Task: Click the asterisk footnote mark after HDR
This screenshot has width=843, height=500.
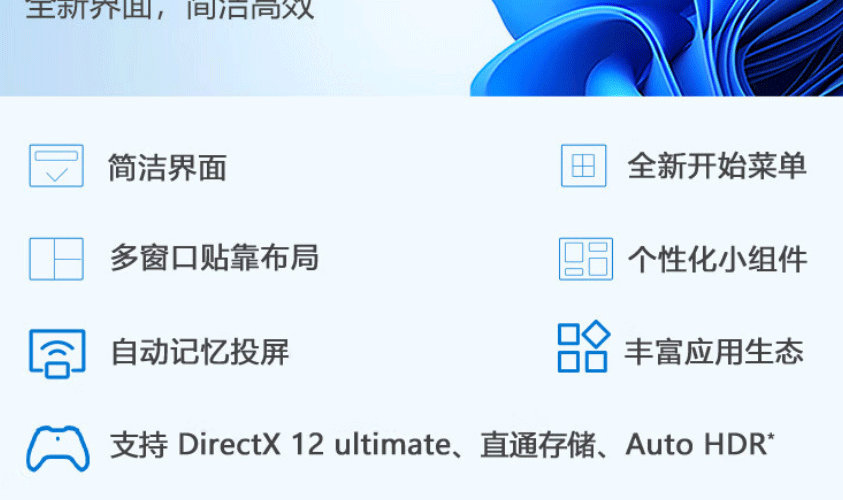Action: (x=771, y=436)
